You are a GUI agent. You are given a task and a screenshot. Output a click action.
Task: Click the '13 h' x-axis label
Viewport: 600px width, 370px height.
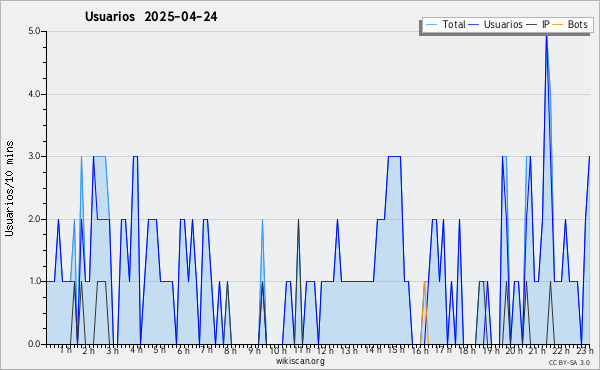tap(349, 351)
